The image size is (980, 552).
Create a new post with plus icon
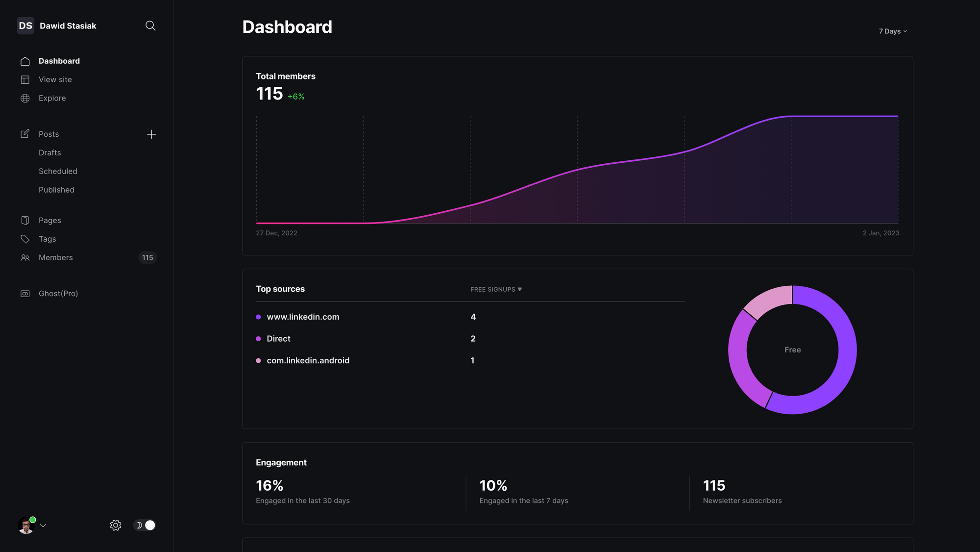(151, 134)
